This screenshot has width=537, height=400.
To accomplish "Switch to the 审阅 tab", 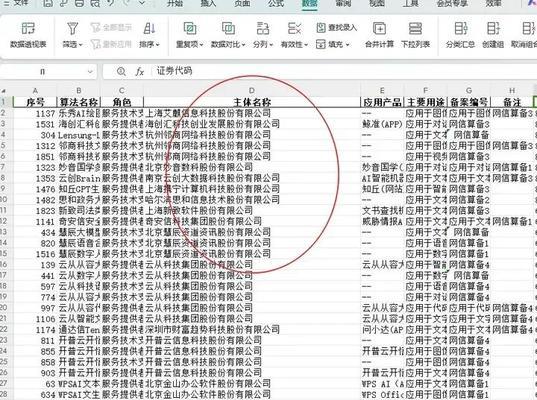I will (x=343, y=3).
